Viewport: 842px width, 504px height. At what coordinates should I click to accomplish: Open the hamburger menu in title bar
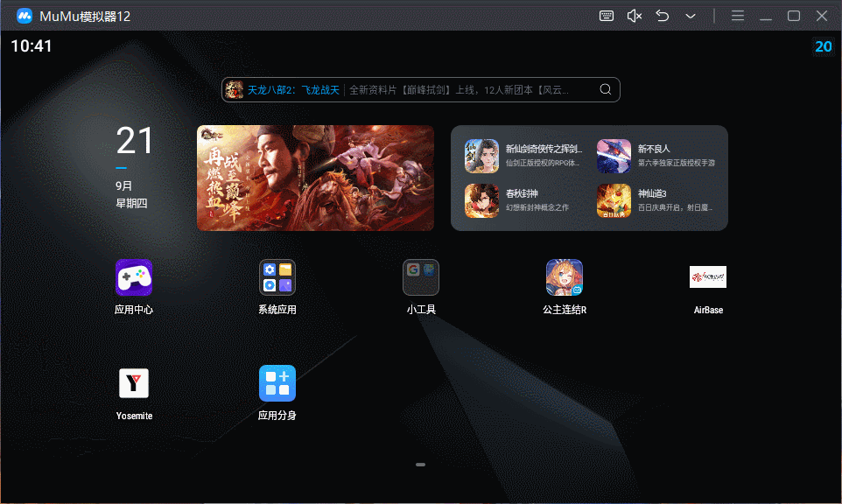(738, 16)
